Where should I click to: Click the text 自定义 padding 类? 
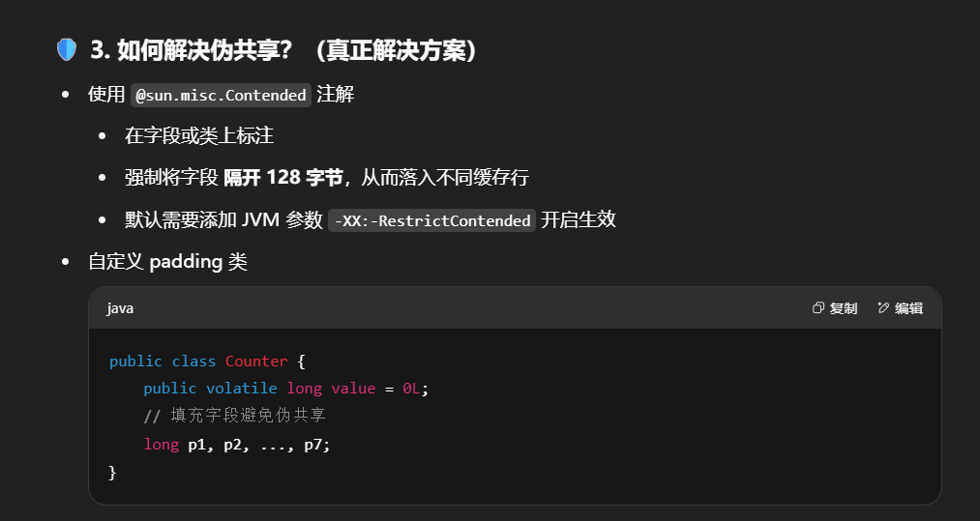point(167,262)
